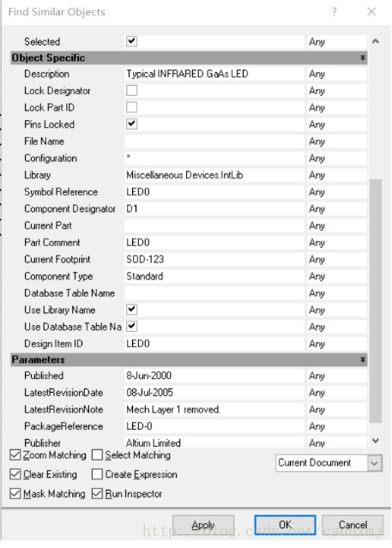This screenshot has width=392, height=548.
Task: Change PackageReference match type from Any
Action: pos(337,426)
